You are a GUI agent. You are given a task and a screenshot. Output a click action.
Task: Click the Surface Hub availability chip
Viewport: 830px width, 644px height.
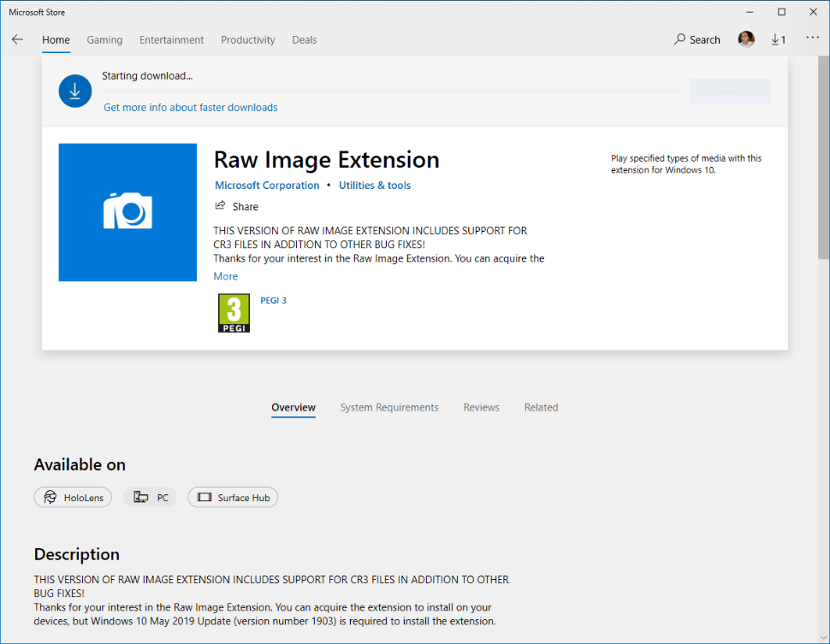point(233,498)
